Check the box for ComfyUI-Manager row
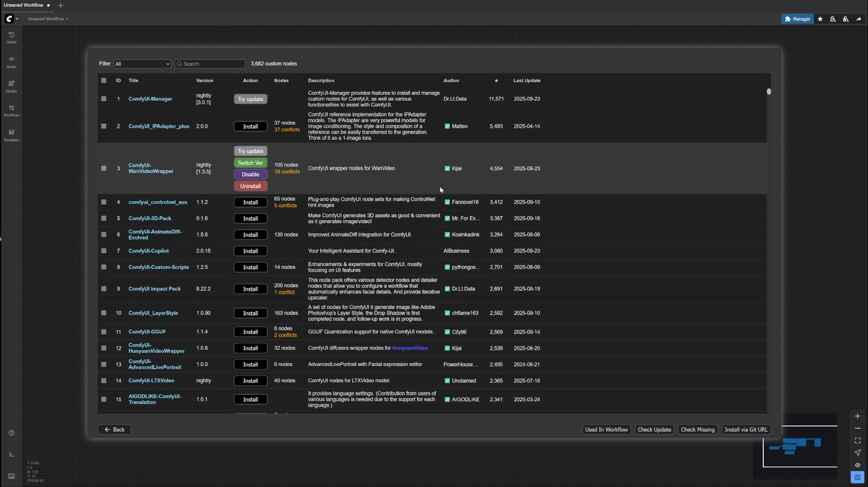This screenshot has width=868, height=487. tap(104, 99)
